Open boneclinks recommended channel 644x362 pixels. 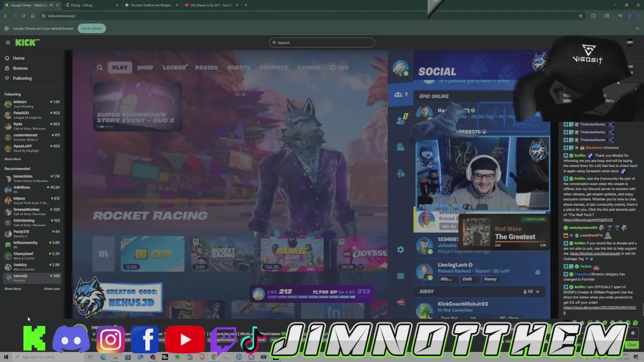pos(32,178)
